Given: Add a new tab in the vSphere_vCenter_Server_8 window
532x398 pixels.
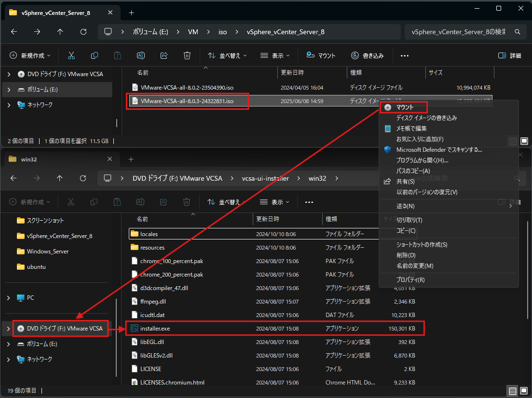Looking at the screenshot, I should pos(132,13).
